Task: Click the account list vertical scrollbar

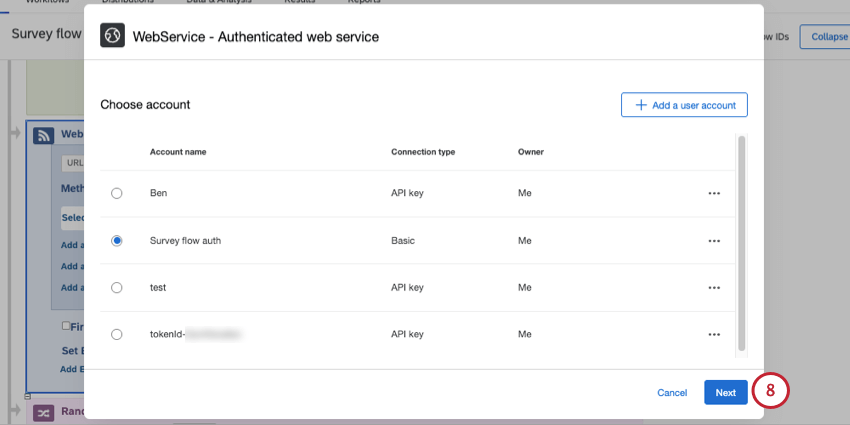Action: 742,244
